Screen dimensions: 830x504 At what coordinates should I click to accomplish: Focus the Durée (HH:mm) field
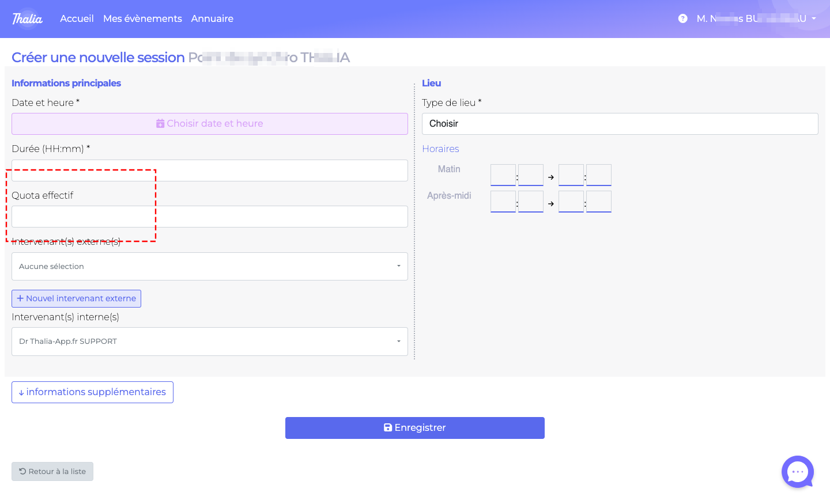210,170
